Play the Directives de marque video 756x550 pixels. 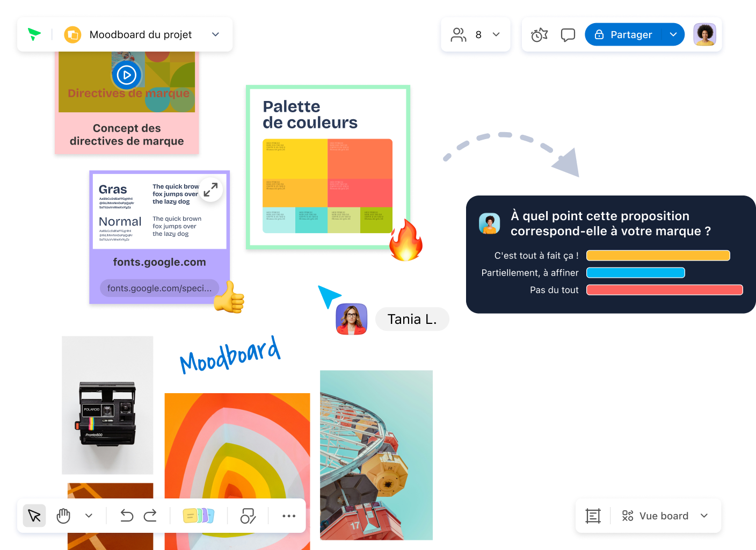(127, 75)
